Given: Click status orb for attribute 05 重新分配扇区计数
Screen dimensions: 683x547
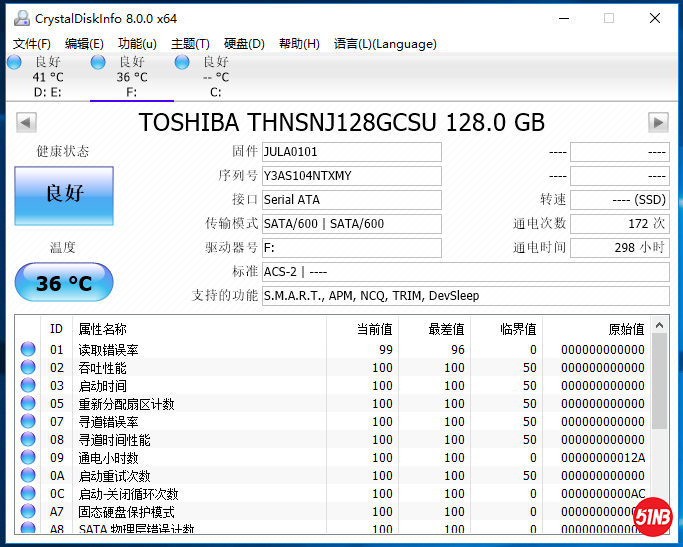Looking at the screenshot, I should point(28,404).
